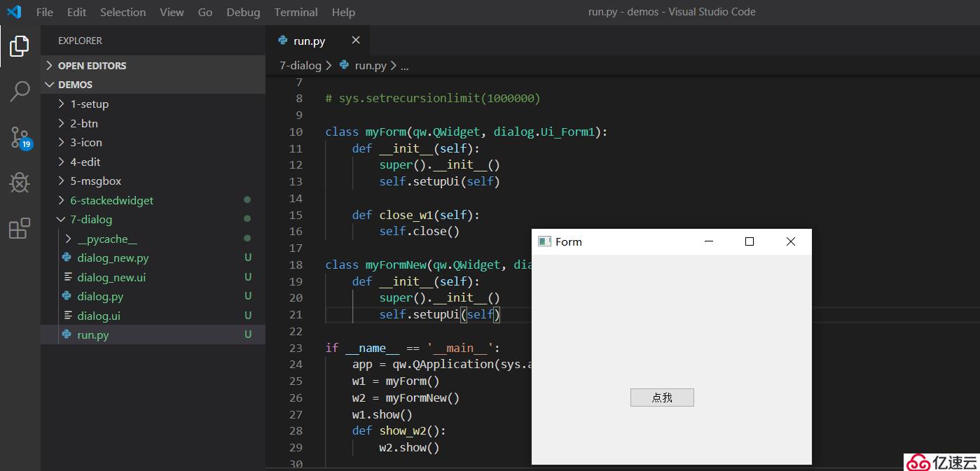Open the Terminal menu

tap(296, 12)
